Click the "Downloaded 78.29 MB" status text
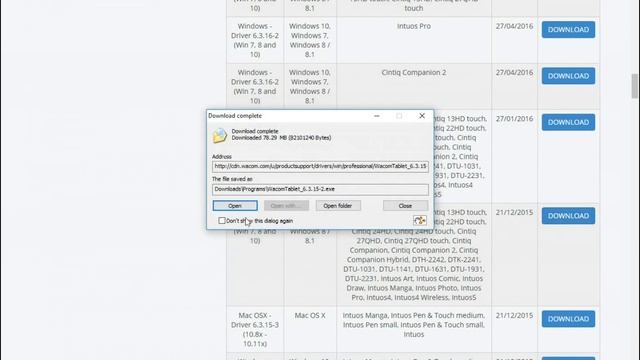This screenshot has width=640, height=360. pos(281,138)
